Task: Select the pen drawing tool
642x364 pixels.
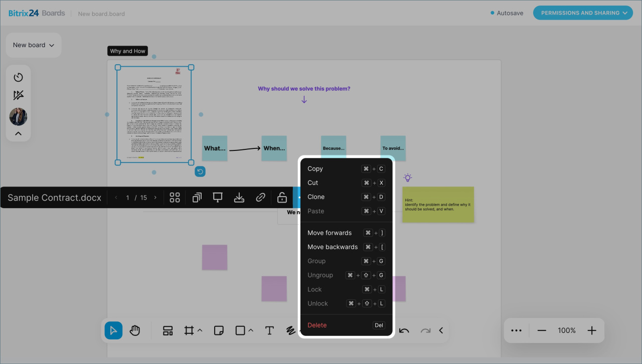Action: point(290,330)
